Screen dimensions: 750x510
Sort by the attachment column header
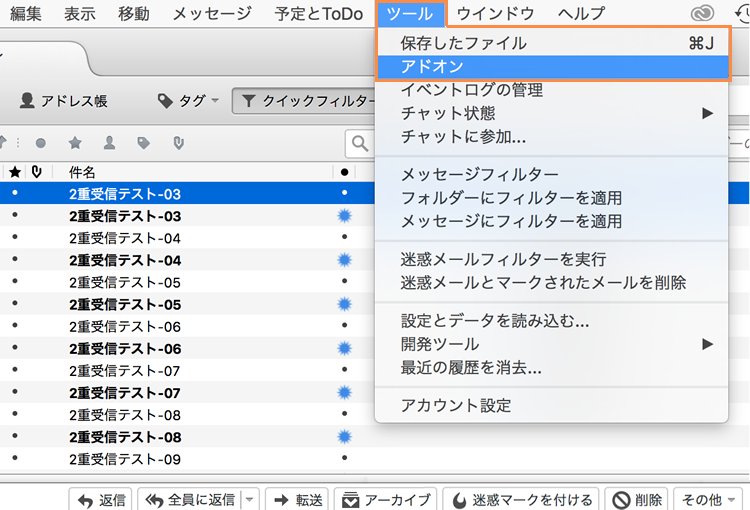click(35, 172)
